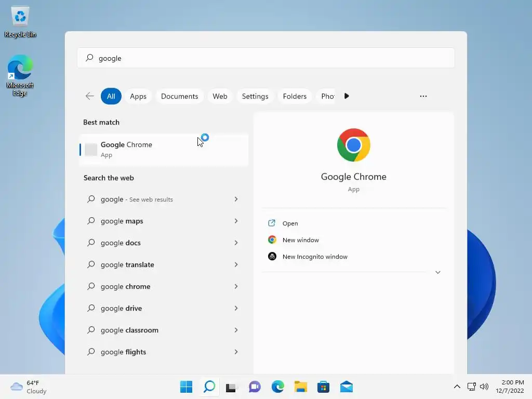532x399 pixels.
Task: Select the 'google translate' web suggestion
Action: pyautogui.click(x=164, y=264)
